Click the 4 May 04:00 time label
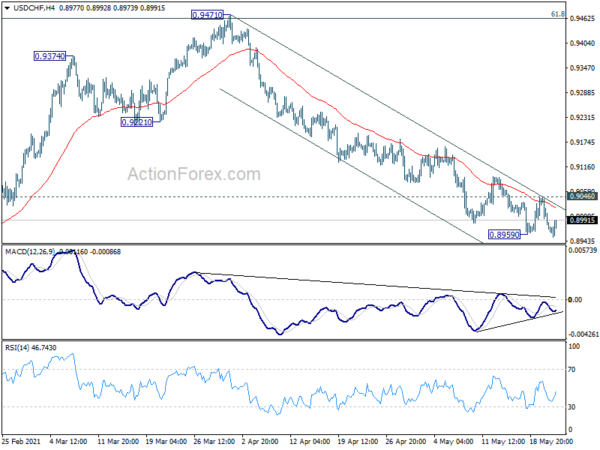Screen dimensions: 600x450 point(453,442)
